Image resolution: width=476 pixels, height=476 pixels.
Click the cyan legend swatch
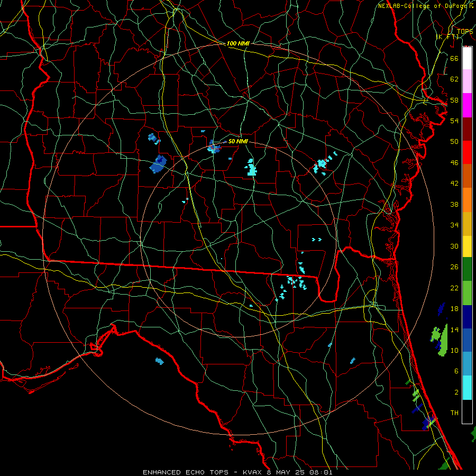point(467,388)
